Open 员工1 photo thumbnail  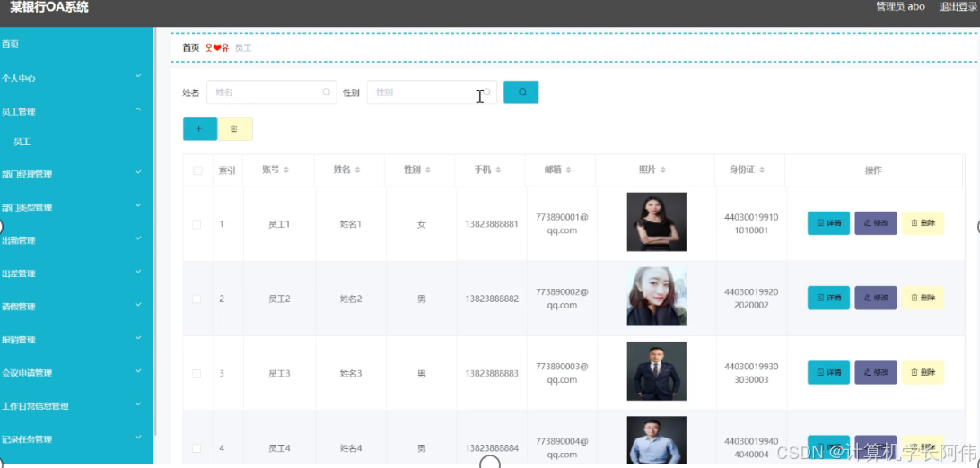(656, 221)
